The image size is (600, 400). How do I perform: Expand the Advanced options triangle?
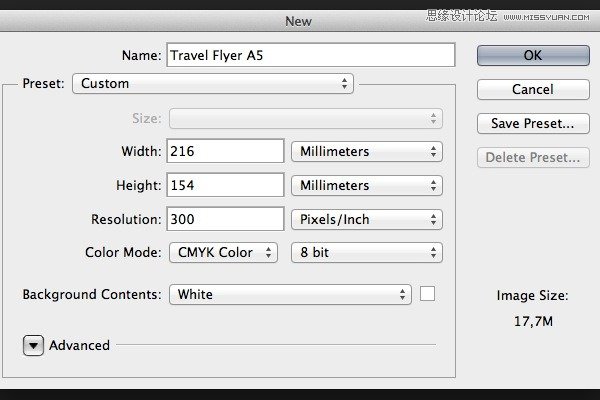(34, 345)
